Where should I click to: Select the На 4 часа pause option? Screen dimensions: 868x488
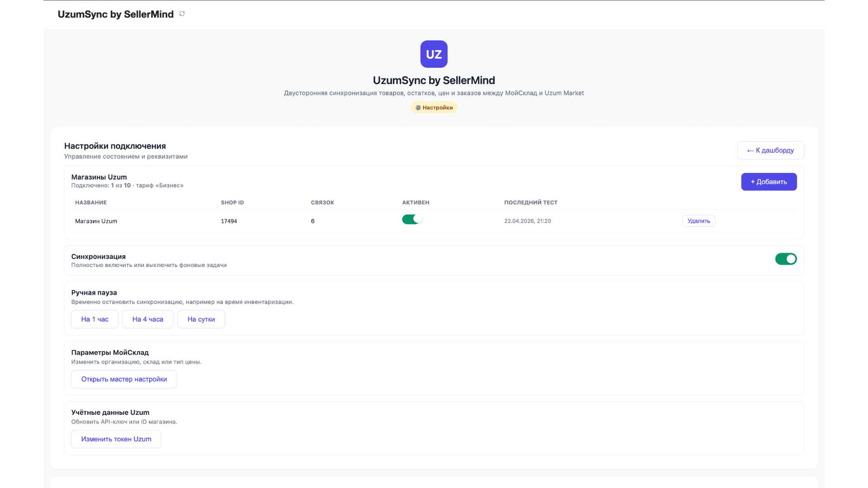pyautogui.click(x=148, y=319)
